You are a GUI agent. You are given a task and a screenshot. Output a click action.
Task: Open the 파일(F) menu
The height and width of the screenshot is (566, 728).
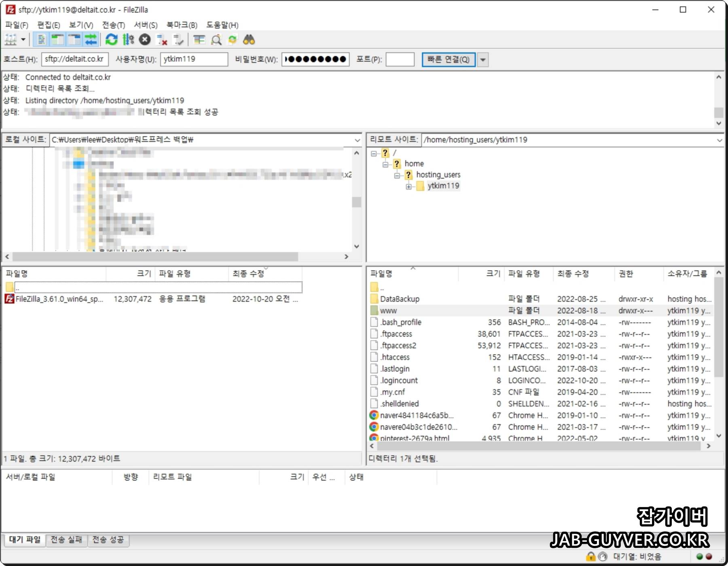(17, 25)
